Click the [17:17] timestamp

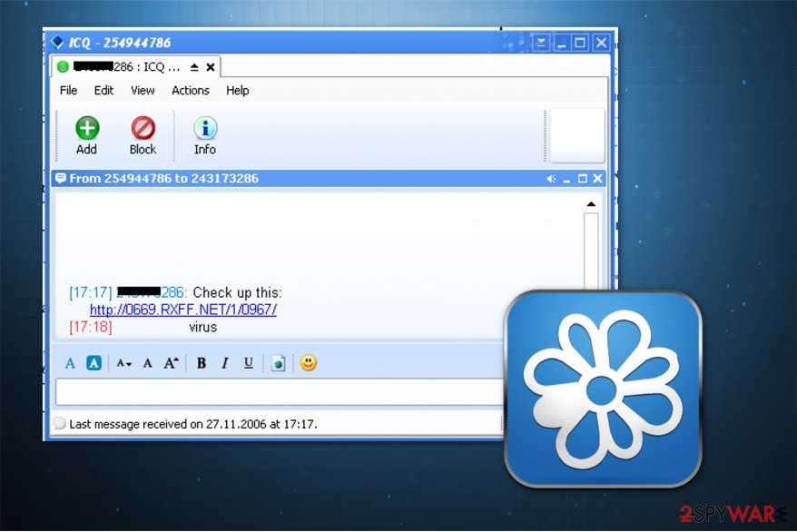[91, 292]
